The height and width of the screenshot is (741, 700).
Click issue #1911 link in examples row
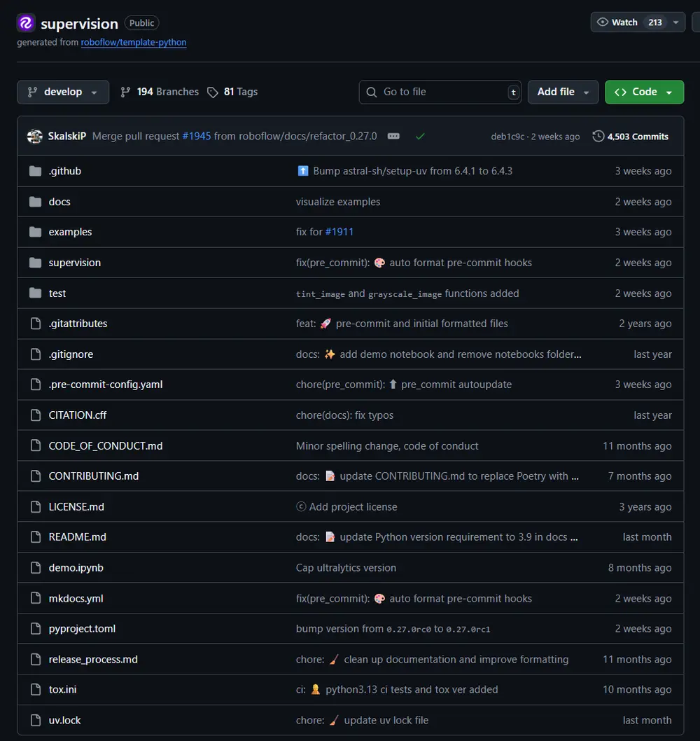339,232
